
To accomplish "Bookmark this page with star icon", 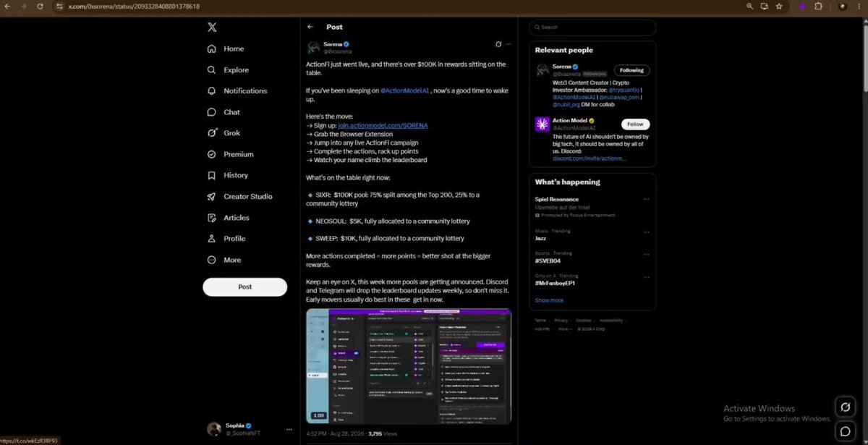I will tap(780, 6).
